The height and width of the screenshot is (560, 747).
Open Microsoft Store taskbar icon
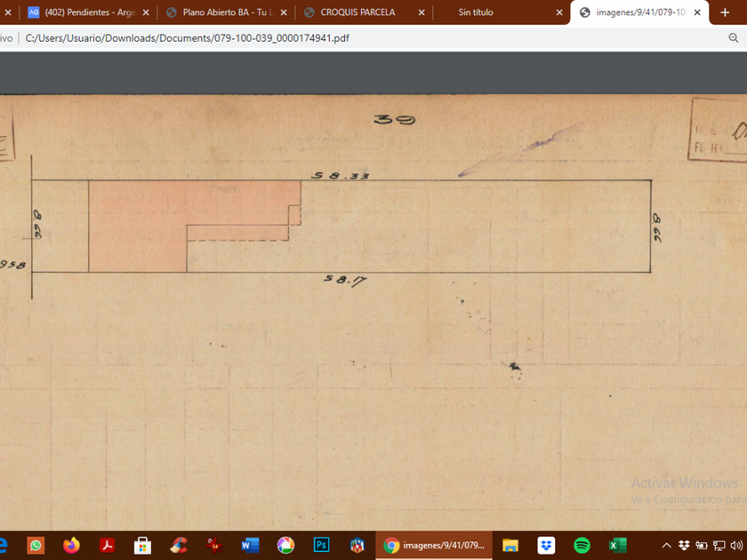pyautogui.click(x=142, y=545)
